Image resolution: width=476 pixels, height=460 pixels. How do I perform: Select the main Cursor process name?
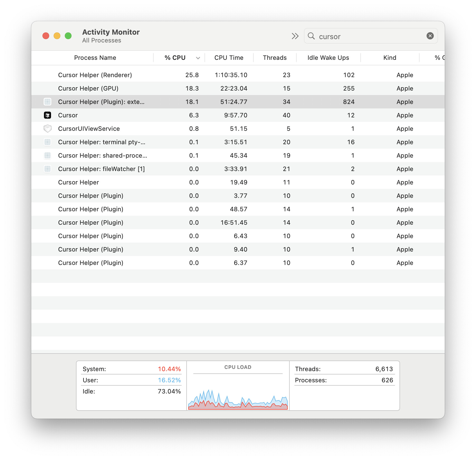point(68,115)
